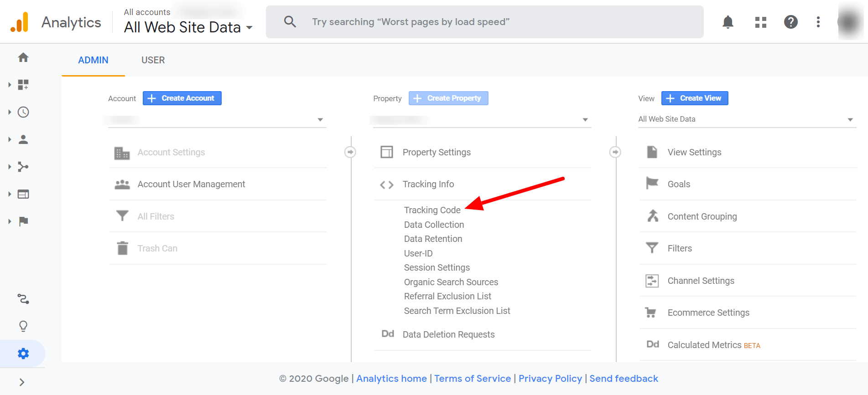Image resolution: width=868 pixels, height=395 pixels.
Task: Click the view Filters funnel icon
Action: click(652, 248)
